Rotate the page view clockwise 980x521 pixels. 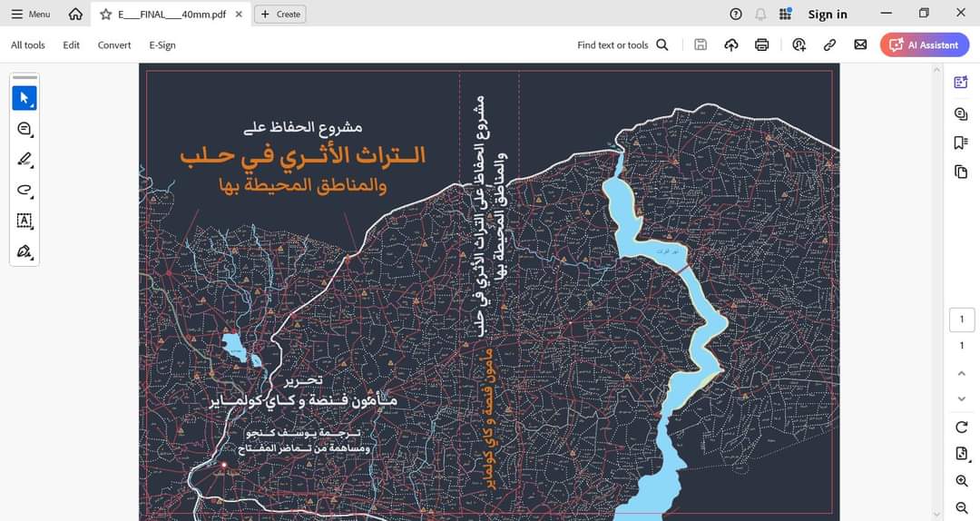(x=961, y=428)
